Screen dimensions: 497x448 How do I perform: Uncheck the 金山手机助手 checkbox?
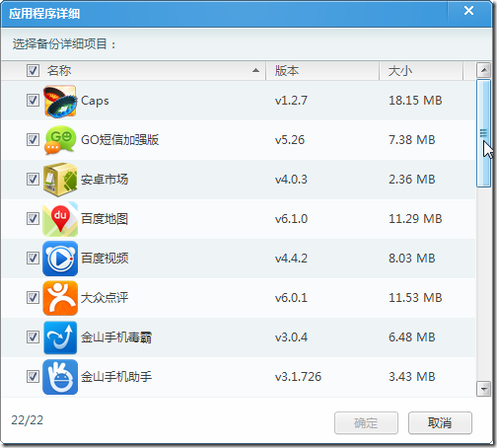point(33,377)
